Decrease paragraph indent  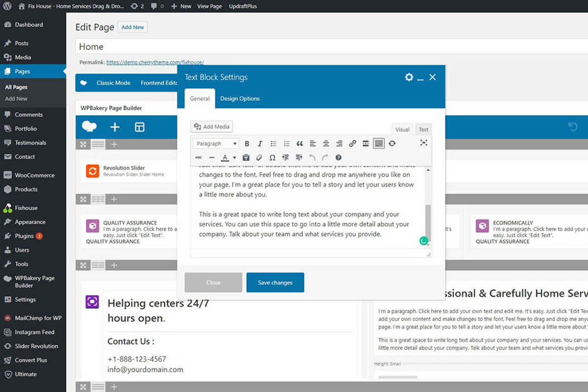tap(286, 157)
